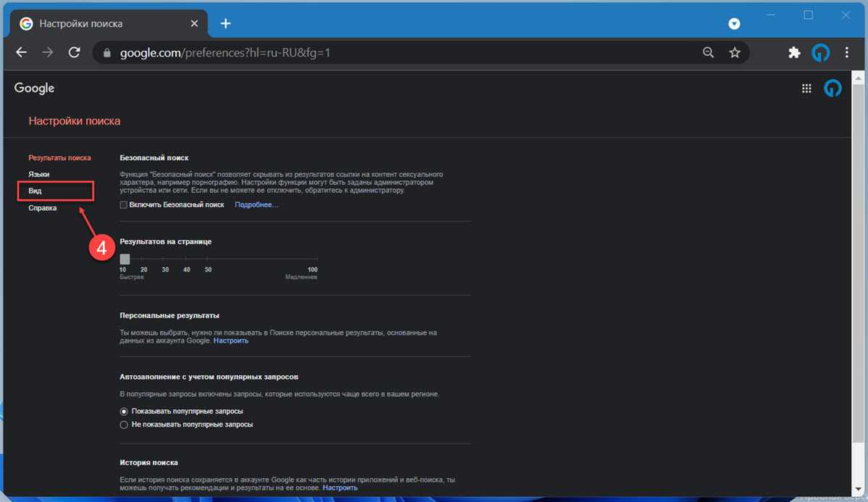The image size is (868, 502).
Task: Click the Подробнее link
Action: coord(256,205)
